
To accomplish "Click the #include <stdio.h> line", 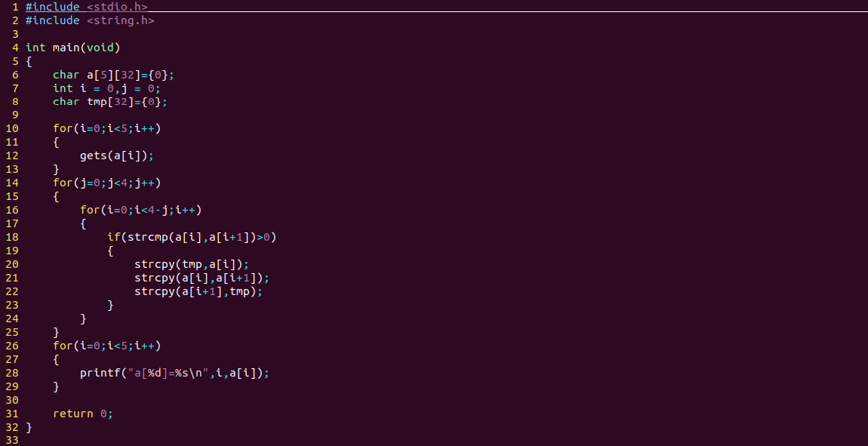I will [x=86, y=7].
